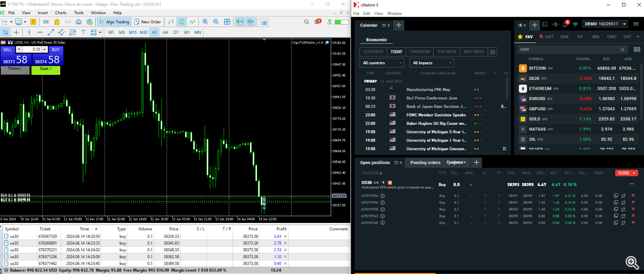The image size is (644, 274).
Task: Toggle chart shift button
Action: click(x=251, y=22)
